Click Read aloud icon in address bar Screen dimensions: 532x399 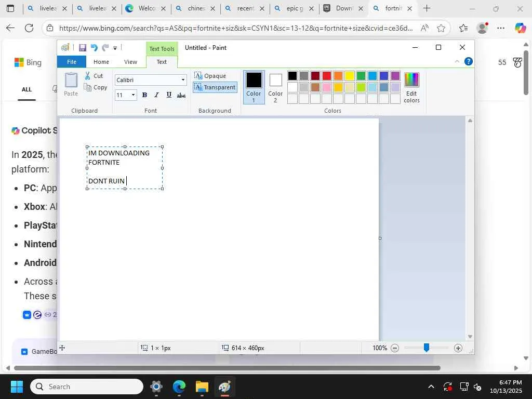[424, 28]
